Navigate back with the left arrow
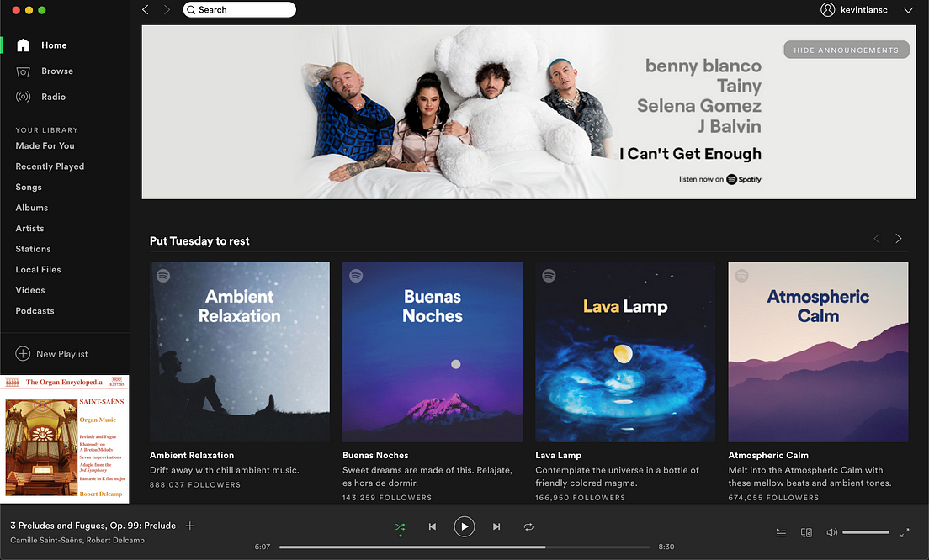 point(145,9)
